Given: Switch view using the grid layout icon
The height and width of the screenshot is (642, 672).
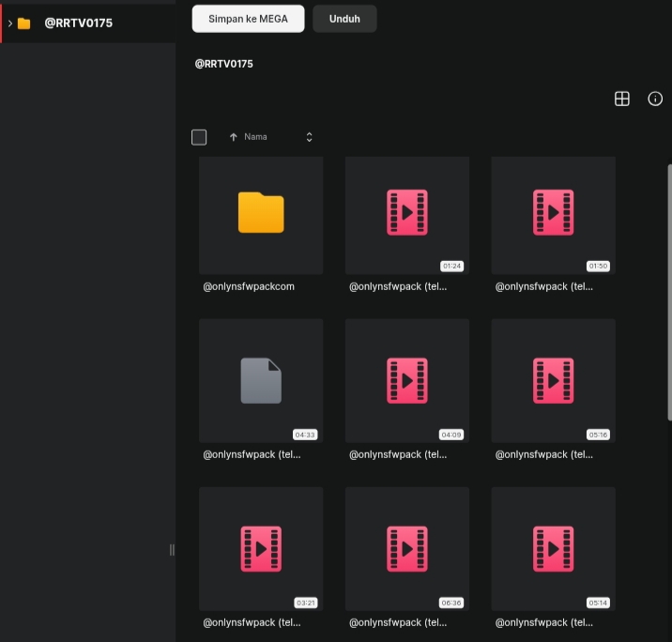Looking at the screenshot, I should click(x=622, y=99).
